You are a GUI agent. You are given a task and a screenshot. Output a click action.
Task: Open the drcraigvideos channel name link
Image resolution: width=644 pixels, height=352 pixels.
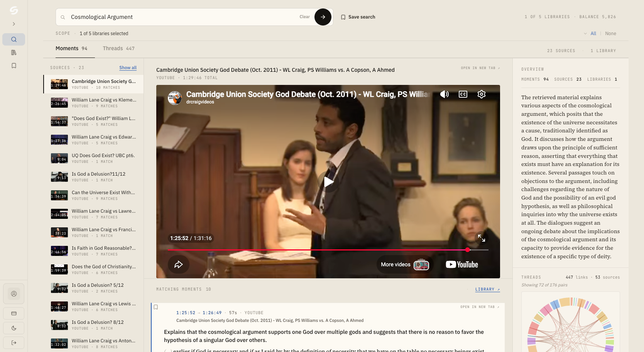point(200,102)
